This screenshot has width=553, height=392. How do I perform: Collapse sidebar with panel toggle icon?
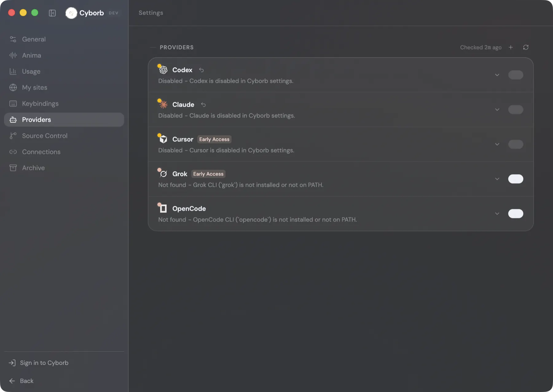52,13
